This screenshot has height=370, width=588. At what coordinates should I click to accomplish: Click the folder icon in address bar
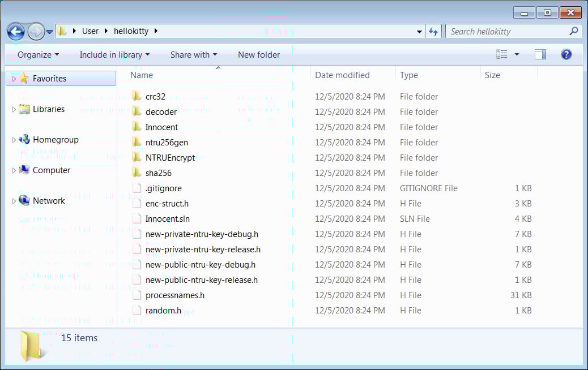tap(62, 31)
